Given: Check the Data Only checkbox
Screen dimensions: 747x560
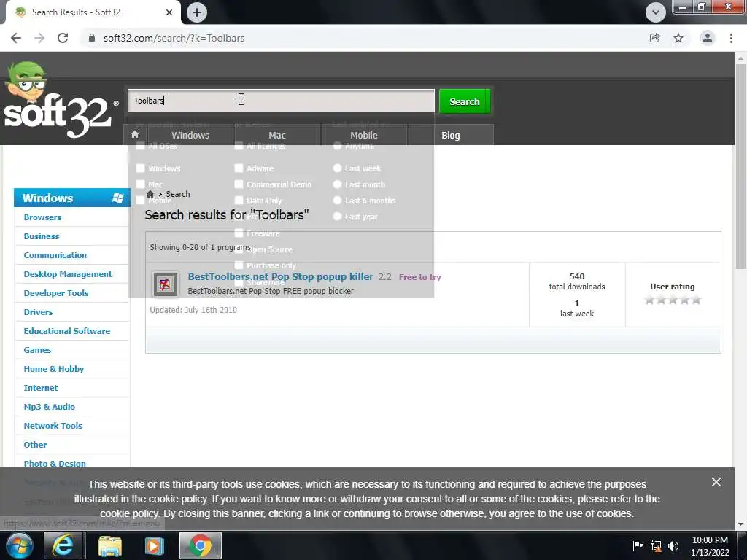Looking at the screenshot, I should [x=239, y=201].
